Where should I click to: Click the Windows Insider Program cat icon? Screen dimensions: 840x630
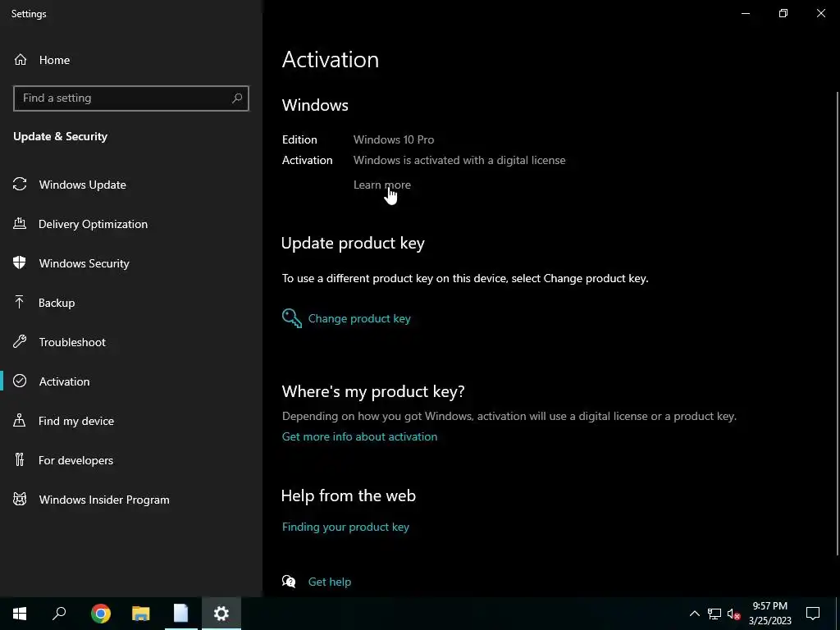pyautogui.click(x=20, y=500)
